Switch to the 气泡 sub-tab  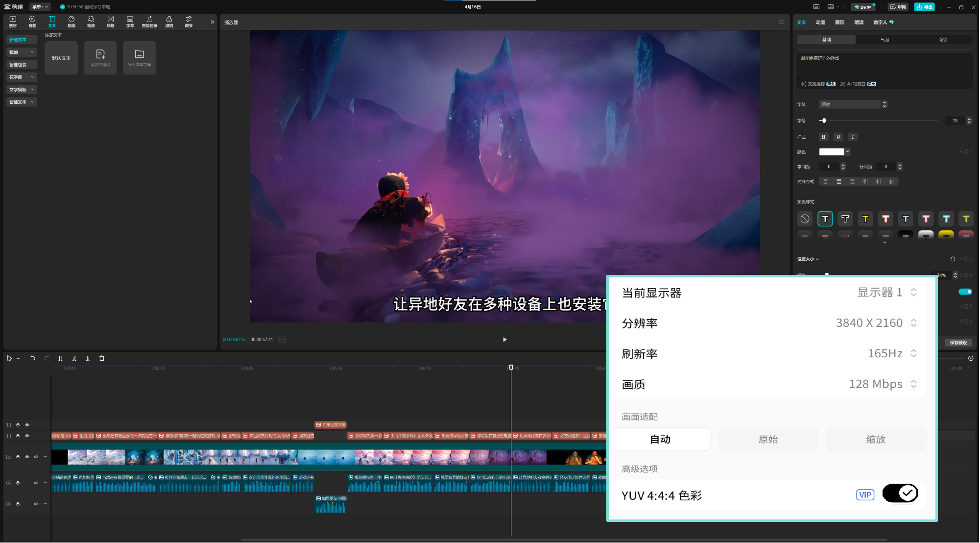click(884, 40)
